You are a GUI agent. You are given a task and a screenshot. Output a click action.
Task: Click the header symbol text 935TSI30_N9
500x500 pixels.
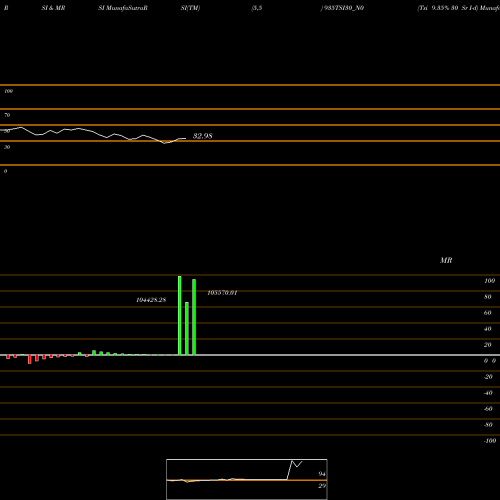343,8
